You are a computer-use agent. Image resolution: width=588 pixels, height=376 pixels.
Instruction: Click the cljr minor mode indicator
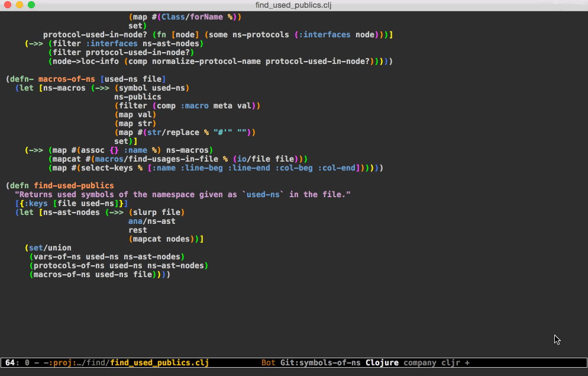click(x=451, y=362)
